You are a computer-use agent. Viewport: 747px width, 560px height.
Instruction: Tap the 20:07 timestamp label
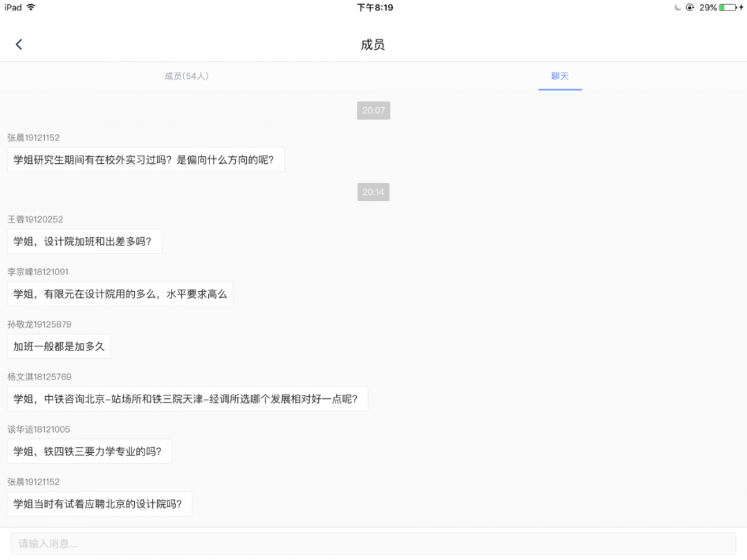click(373, 111)
